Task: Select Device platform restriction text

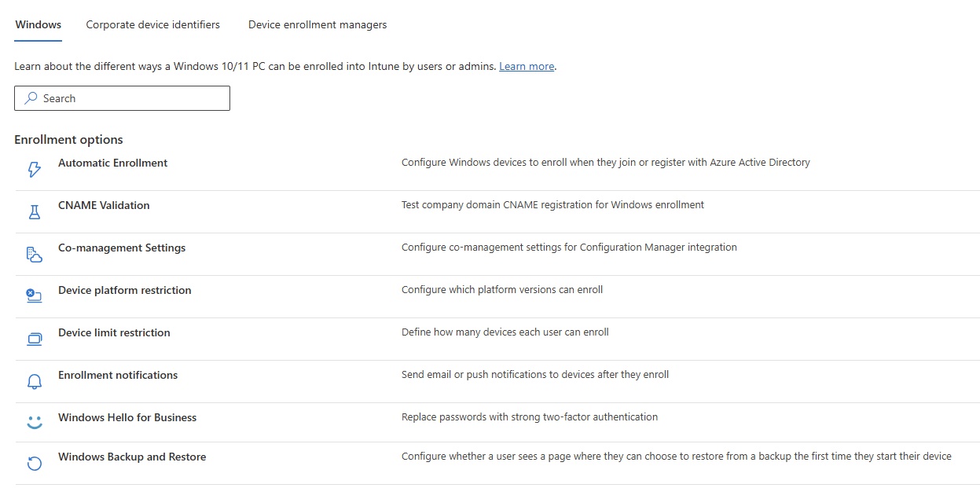Action: click(x=124, y=290)
